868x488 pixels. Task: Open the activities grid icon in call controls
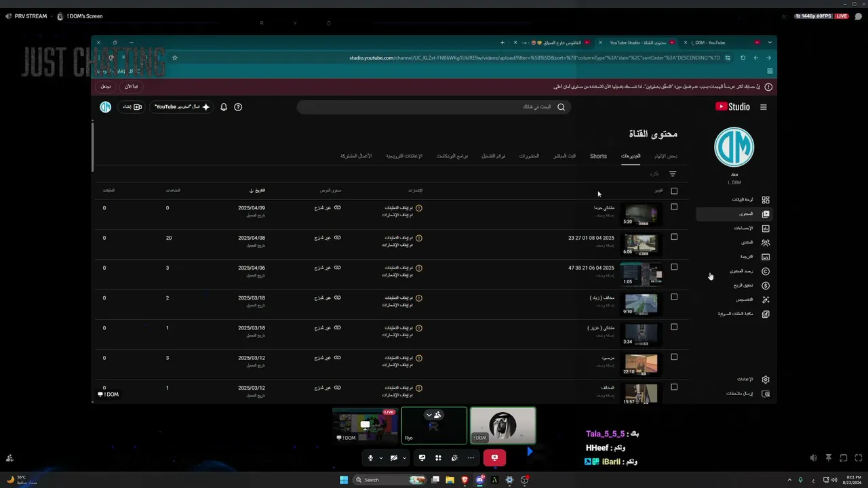(x=438, y=457)
